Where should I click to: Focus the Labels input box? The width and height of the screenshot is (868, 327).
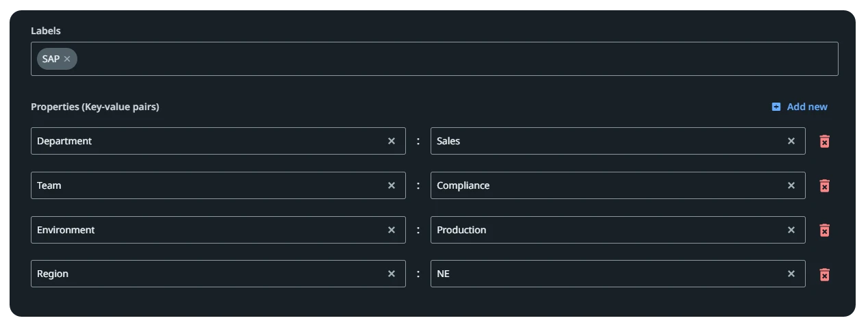434,59
